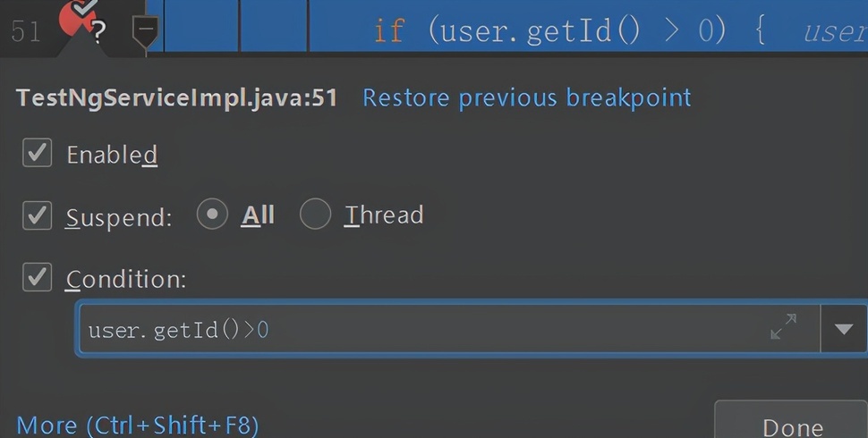Open More (Ctrl+Shift+F8) breakpoint settings
The image size is (868, 438).
[137, 425]
